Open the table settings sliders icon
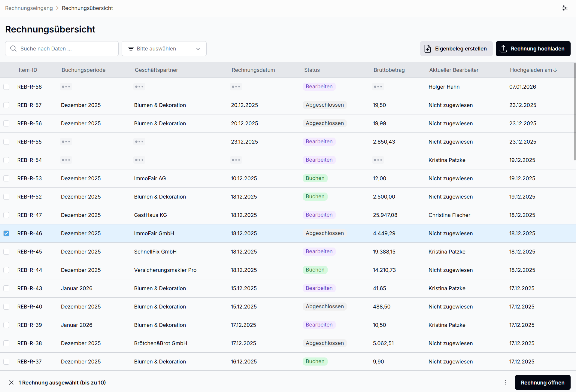Image resolution: width=576 pixels, height=392 pixels. (565, 8)
